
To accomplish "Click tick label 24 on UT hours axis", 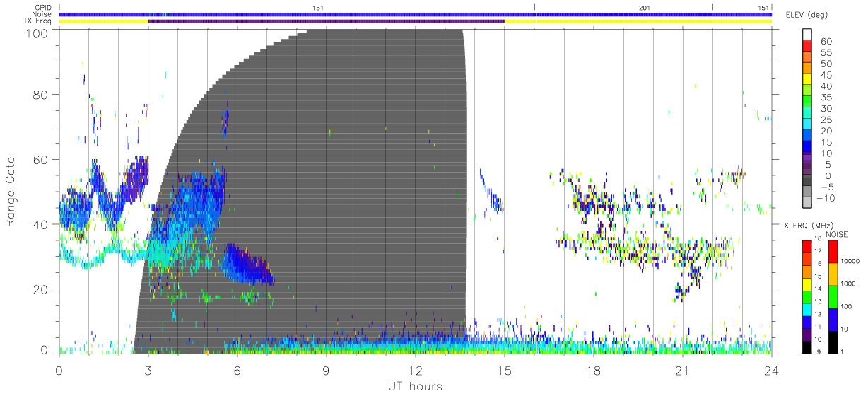I will tap(772, 370).
